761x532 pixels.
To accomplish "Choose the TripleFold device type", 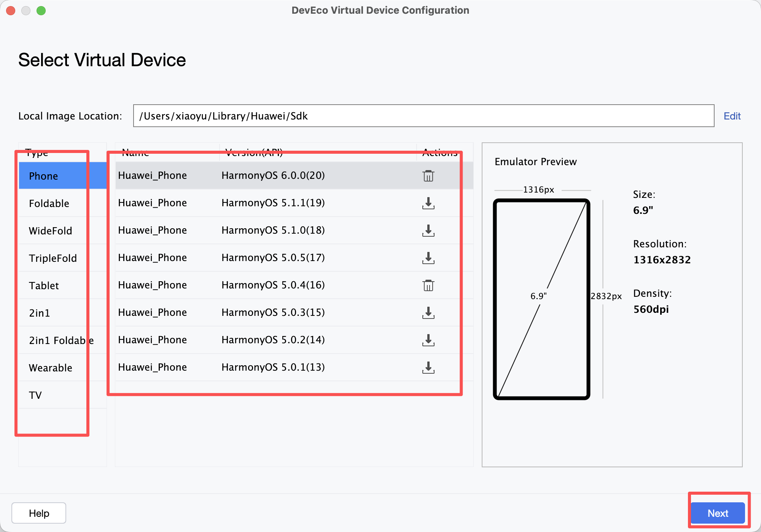I will click(53, 258).
